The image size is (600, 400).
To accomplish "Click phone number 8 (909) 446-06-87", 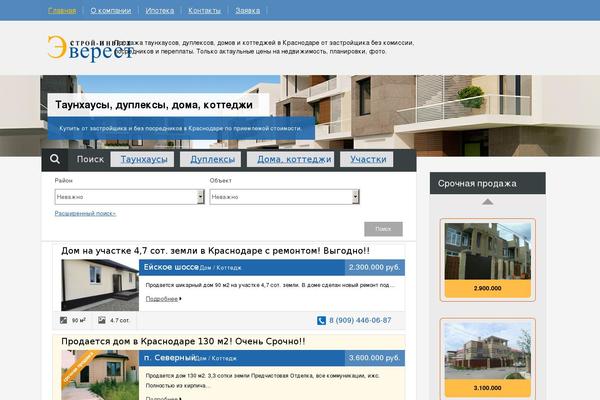I will (x=360, y=320).
